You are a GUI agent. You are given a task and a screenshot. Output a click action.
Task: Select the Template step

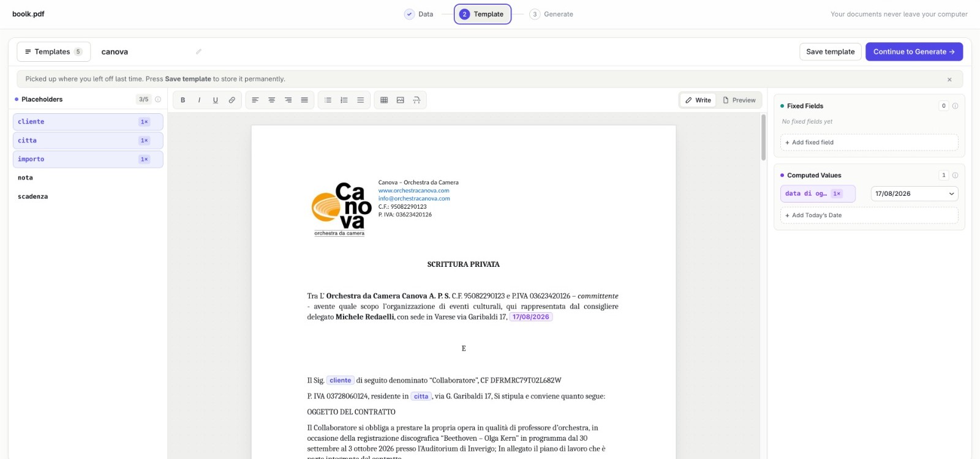[x=483, y=14]
